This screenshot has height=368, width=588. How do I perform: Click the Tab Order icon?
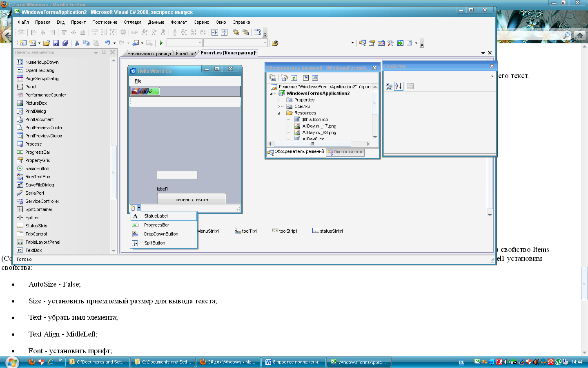coord(257,32)
